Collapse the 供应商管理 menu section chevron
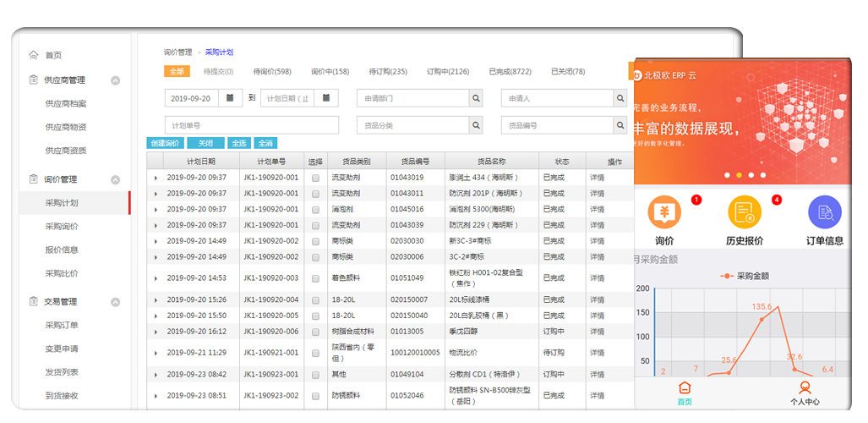 (x=115, y=80)
